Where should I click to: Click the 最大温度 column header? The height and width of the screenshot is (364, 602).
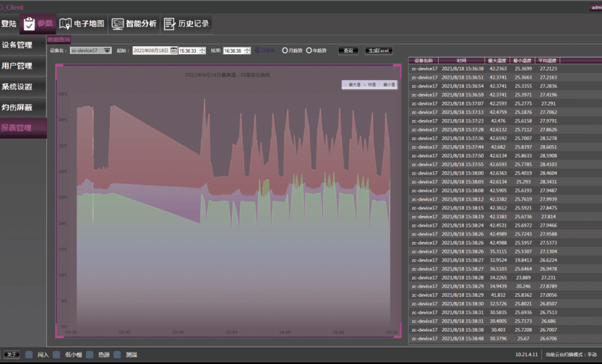[x=497, y=61]
